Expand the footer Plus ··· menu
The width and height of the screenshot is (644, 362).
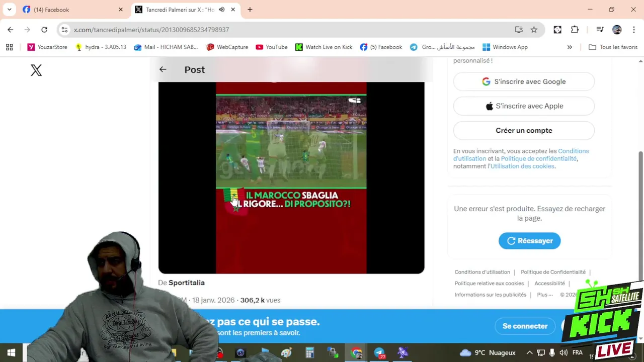[x=545, y=295]
